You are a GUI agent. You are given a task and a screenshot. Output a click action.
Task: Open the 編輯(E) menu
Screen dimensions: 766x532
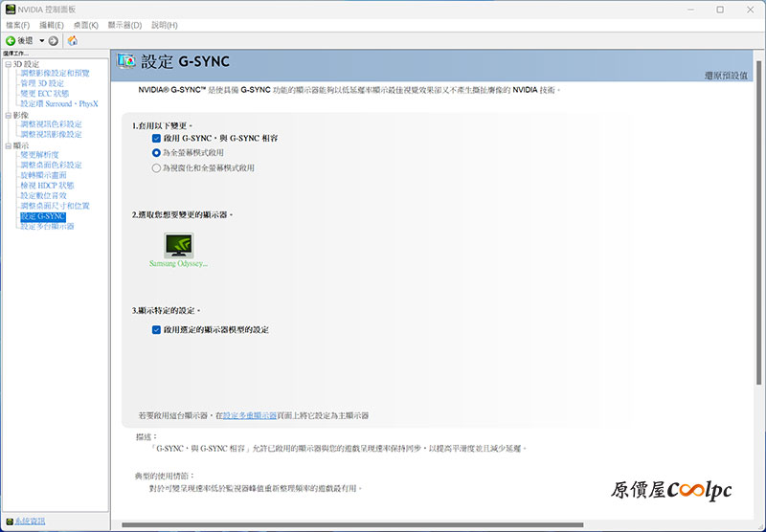(x=52, y=25)
